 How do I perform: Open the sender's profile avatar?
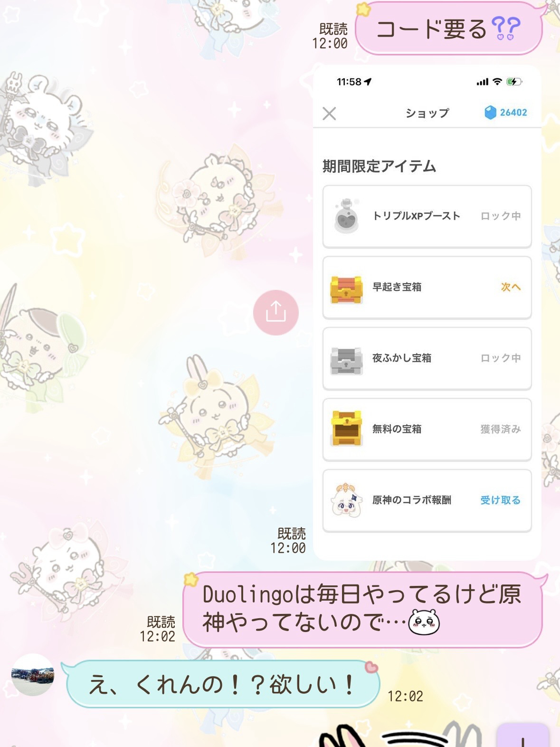[x=32, y=675]
